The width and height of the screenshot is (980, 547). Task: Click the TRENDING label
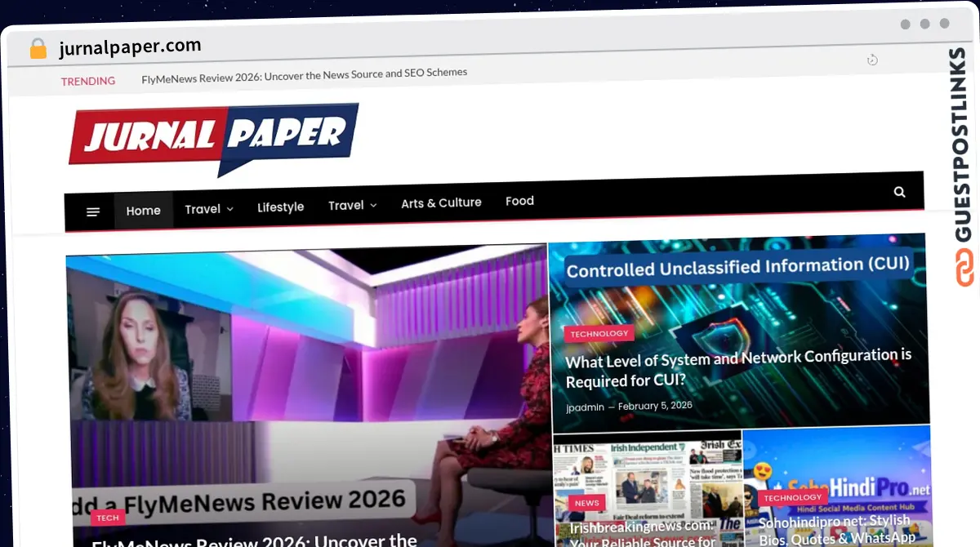point(87,81)
